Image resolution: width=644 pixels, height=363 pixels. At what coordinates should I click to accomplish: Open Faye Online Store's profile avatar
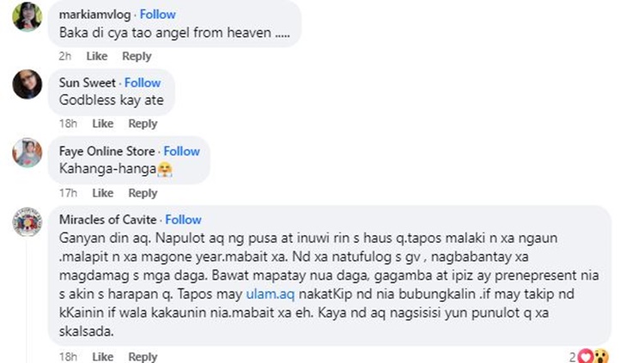pyautogui.click(x=27, y=153)
